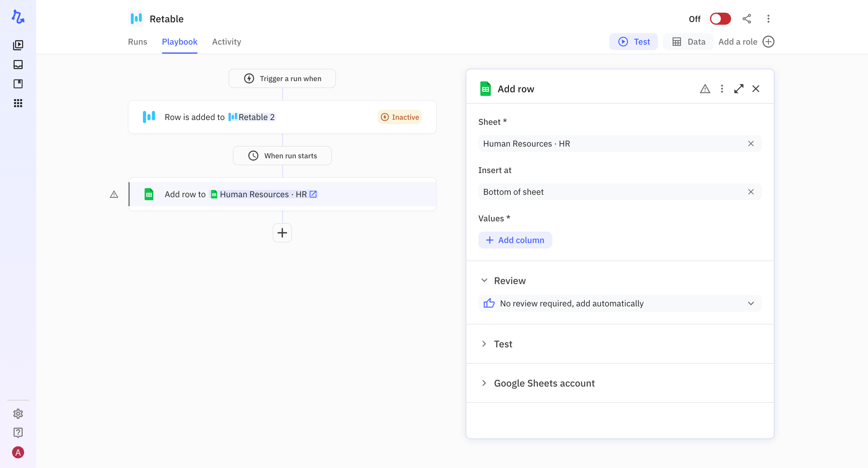Image resolution: width=868 pixels, height=468 pixels.
Task: Click the Inactive badge on the Retable trigger
Action: point(399,117)
